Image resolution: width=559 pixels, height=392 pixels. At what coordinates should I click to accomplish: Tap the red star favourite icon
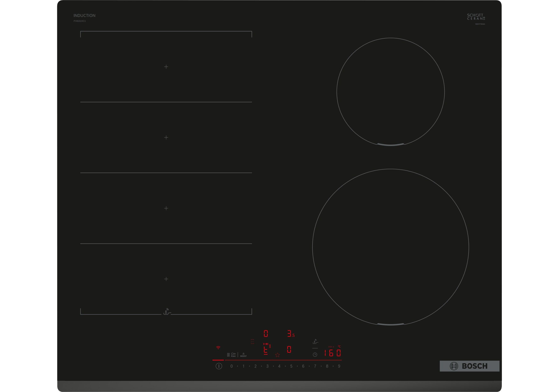277,355
